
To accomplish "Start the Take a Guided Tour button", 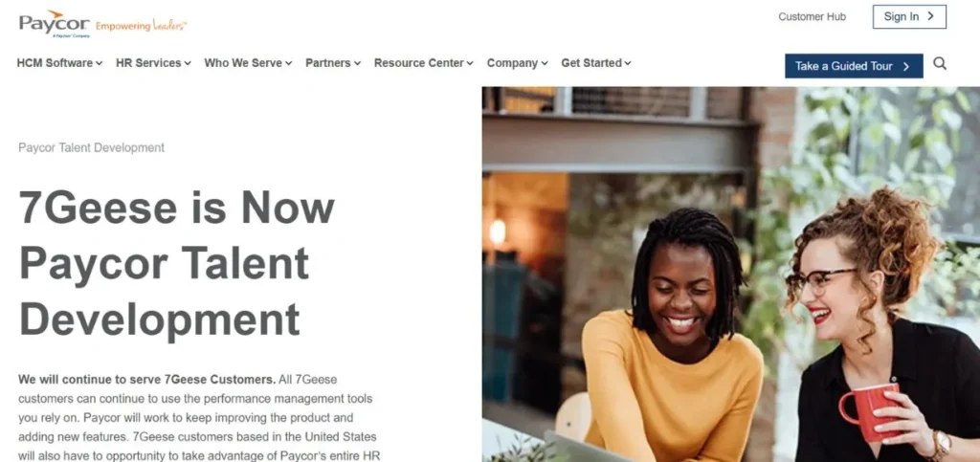I will point(854,66).
